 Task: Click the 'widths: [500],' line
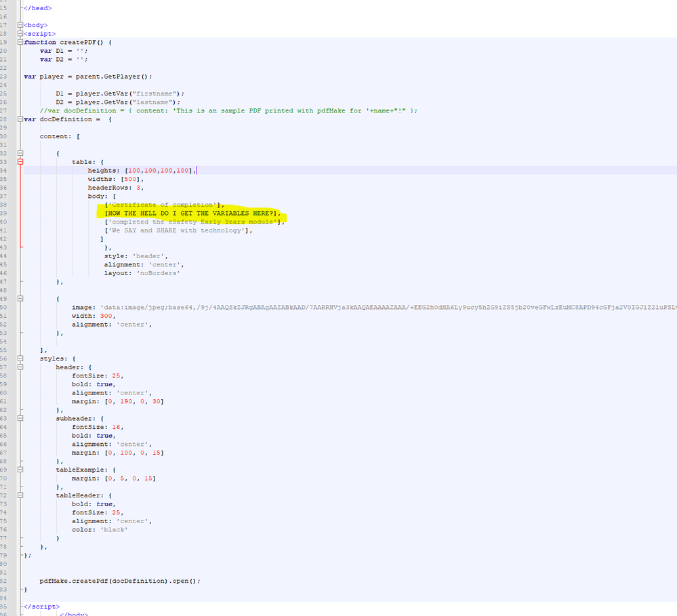click(116, 179)
